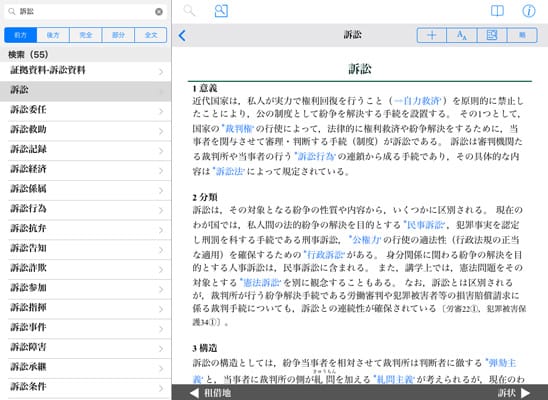Viewport: 548px width, 400px height.
Task: Open the 訴訟委任 entry chevron
Action: (161, 111)
